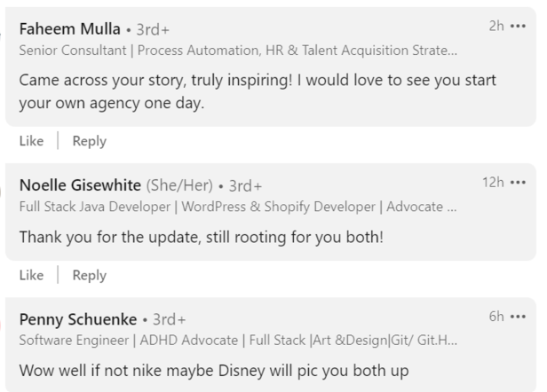Reply to Faheem Mulla's comment
Viewport: 547px width, 392px height.
pyautogui.click(x=89, y=141)
